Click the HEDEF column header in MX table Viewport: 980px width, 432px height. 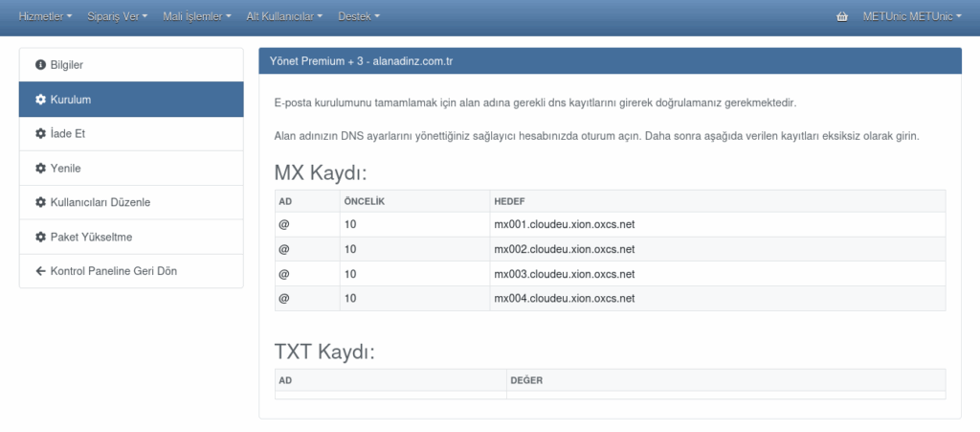pos(509,201)
